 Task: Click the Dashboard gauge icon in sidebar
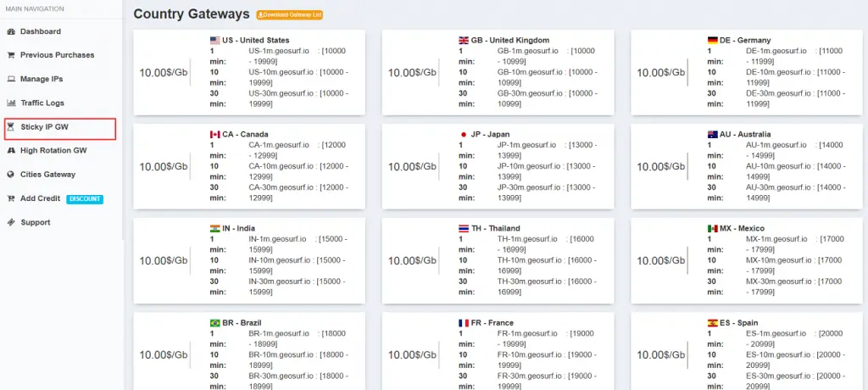point(10,31)
